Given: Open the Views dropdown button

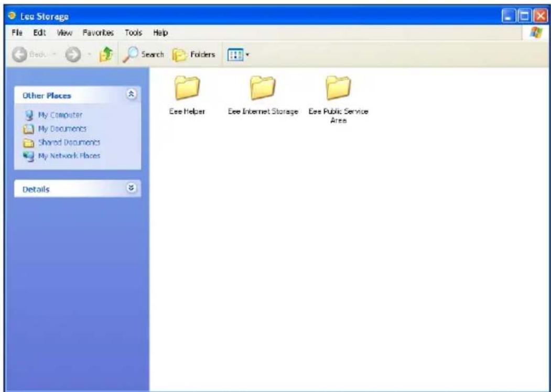Looking at the screenshot, I should click(x=238, y=55).
